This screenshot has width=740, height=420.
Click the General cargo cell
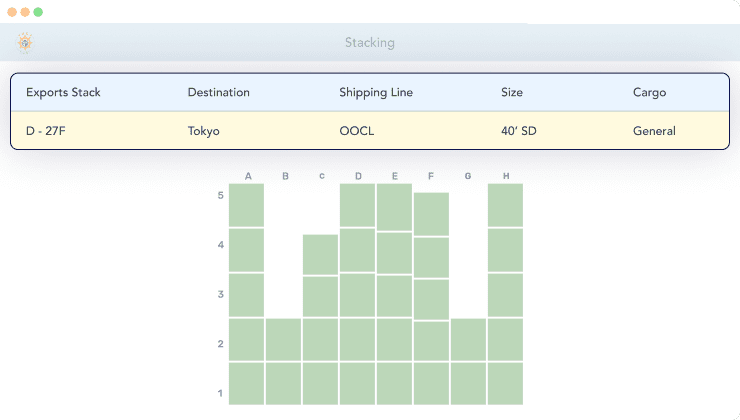(654, 131)
